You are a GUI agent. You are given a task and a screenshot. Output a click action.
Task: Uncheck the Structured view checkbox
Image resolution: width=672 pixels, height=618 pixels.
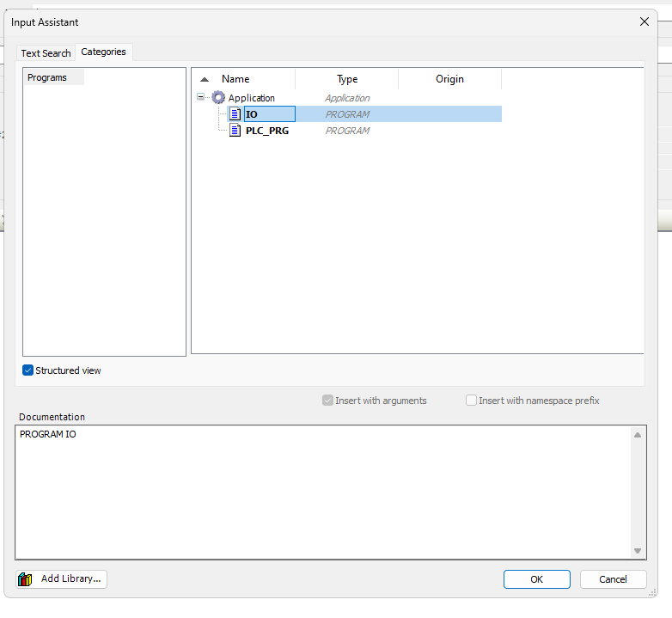pos(27,370)
